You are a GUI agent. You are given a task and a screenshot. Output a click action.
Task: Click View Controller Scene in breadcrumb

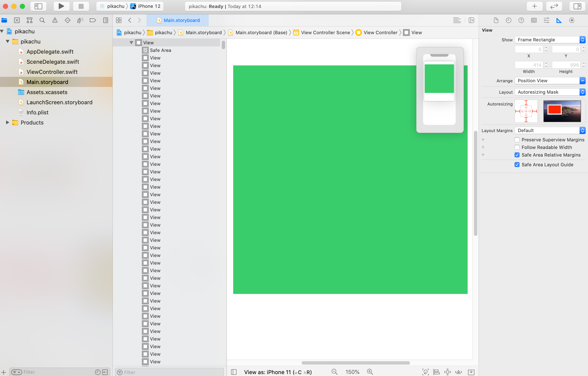point(325,32)
